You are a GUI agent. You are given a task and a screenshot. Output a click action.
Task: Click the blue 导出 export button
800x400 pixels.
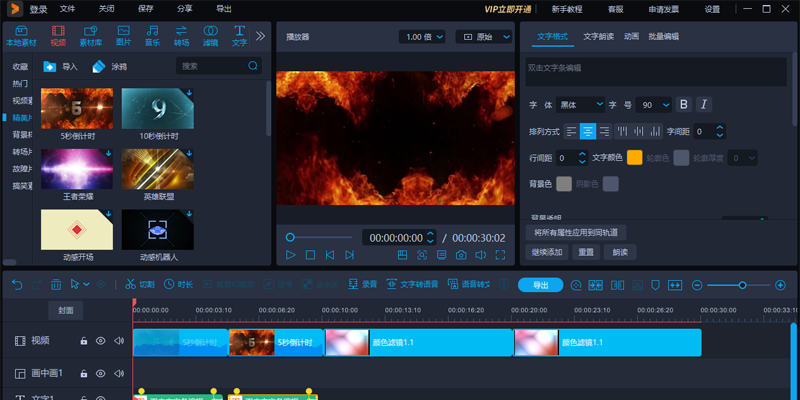click(x=540, y=285)
